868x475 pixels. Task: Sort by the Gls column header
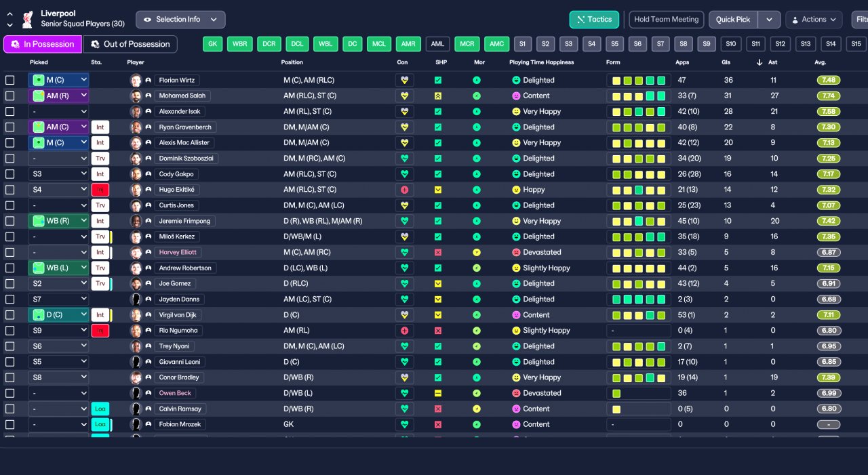tap(726, 62)
